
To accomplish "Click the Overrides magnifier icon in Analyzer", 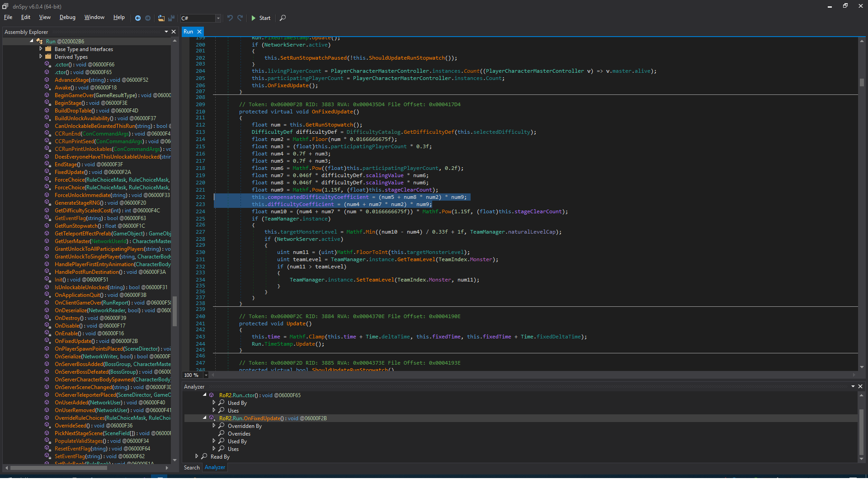I will click(x=222, y=433).
